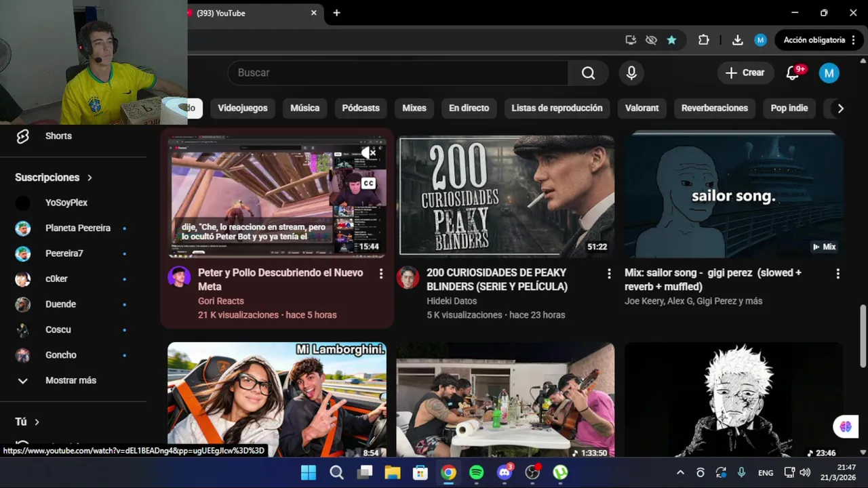Screen dimensions: 868x488
Task: Select the Videojuegos filter chip
Action: click(242, 108)
